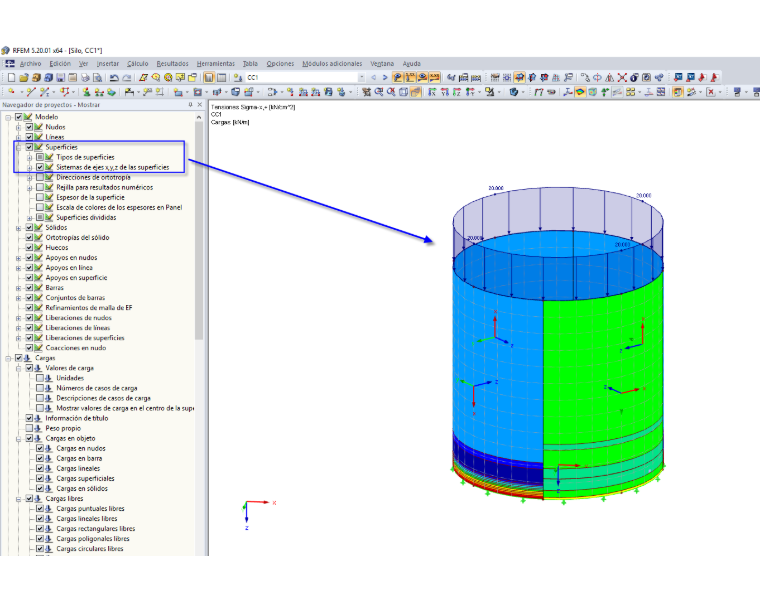This screenshot has height=600, width=760.
Task: Click the Undo arrow icon
Action: (114, 78)
